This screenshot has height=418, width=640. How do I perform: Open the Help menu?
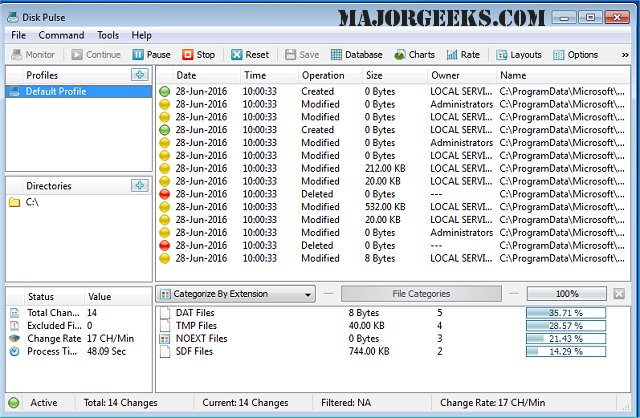141,35
